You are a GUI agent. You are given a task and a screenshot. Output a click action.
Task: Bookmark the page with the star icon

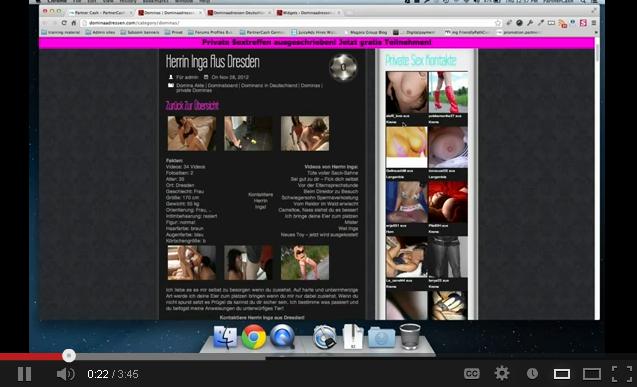498,23
